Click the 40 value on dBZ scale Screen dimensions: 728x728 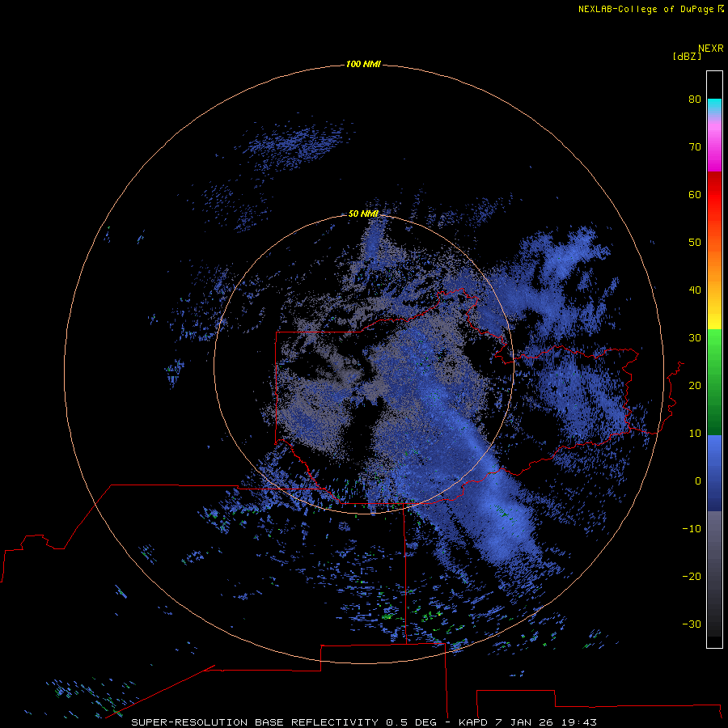[695, 290]
